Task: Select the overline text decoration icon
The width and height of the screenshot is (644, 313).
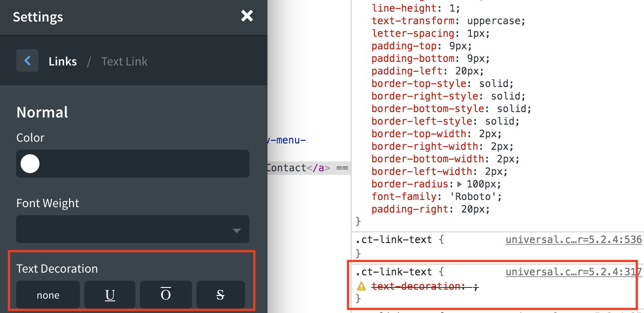Action: tap(165, 295)
